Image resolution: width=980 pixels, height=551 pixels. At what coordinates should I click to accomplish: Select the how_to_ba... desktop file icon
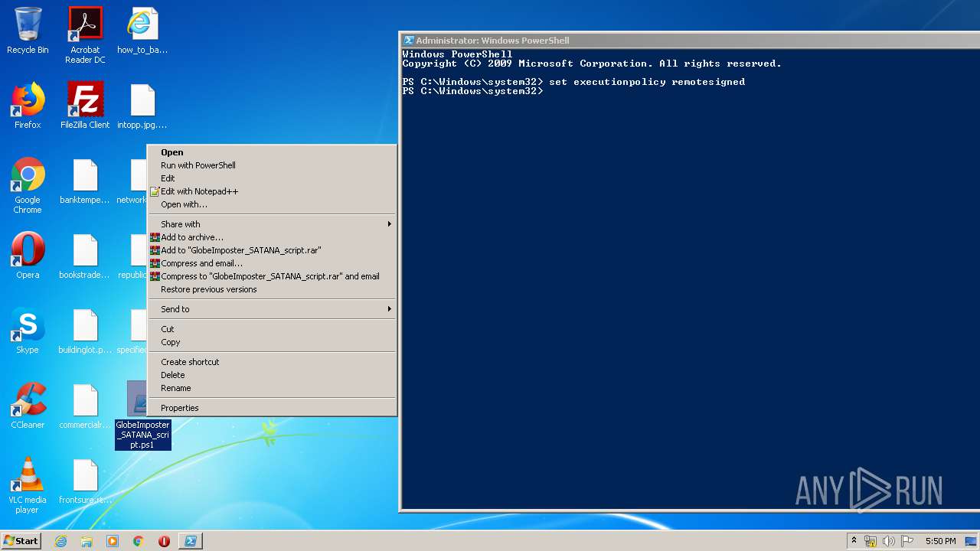pos(142,31)
